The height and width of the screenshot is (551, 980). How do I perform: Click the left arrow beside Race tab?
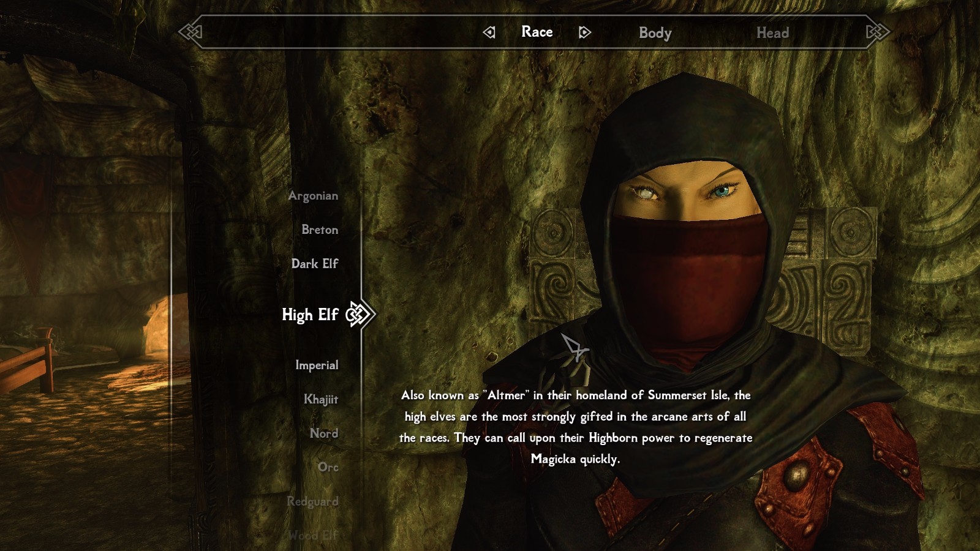pos(489,32)
